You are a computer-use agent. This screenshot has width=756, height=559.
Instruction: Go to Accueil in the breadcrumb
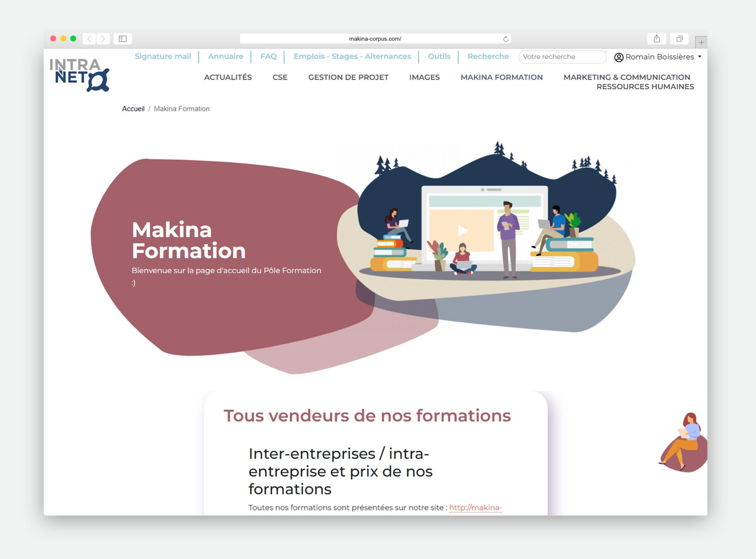[133, 109]
